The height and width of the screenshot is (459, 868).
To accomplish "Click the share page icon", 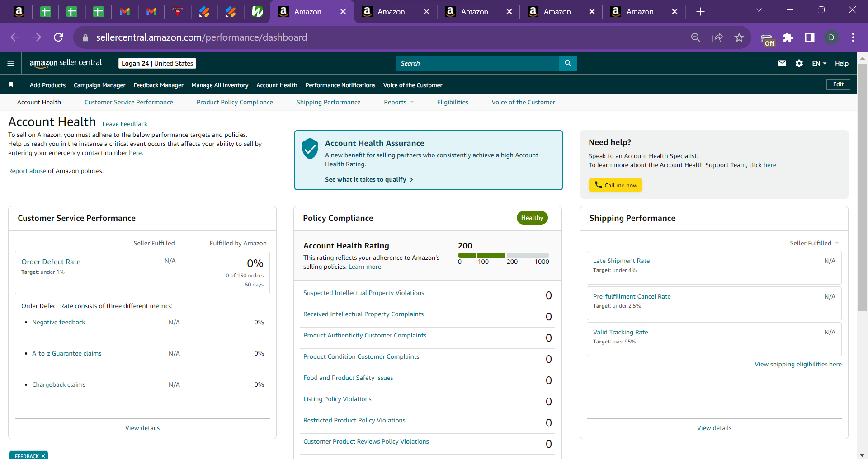I will [717, 37].
